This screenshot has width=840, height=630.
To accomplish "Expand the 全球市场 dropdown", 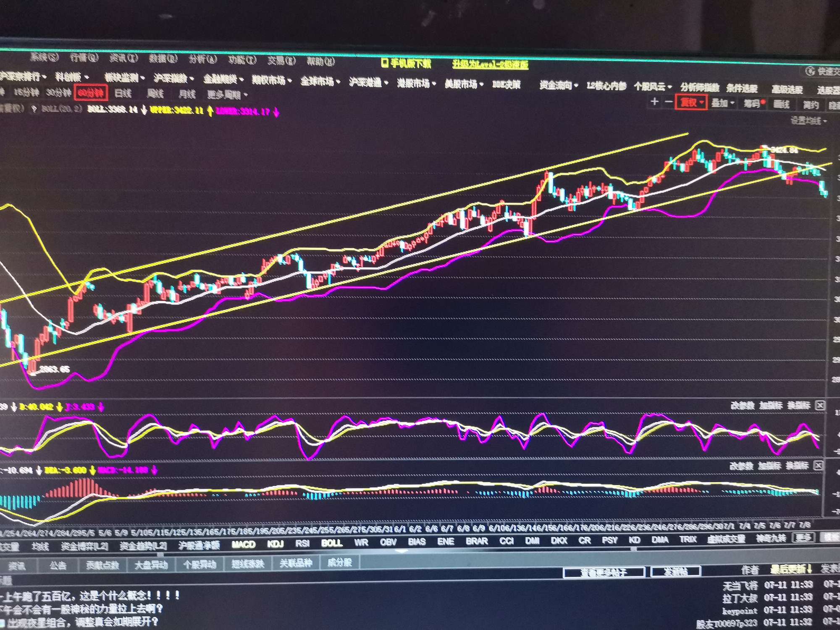I will coord(320,81).
